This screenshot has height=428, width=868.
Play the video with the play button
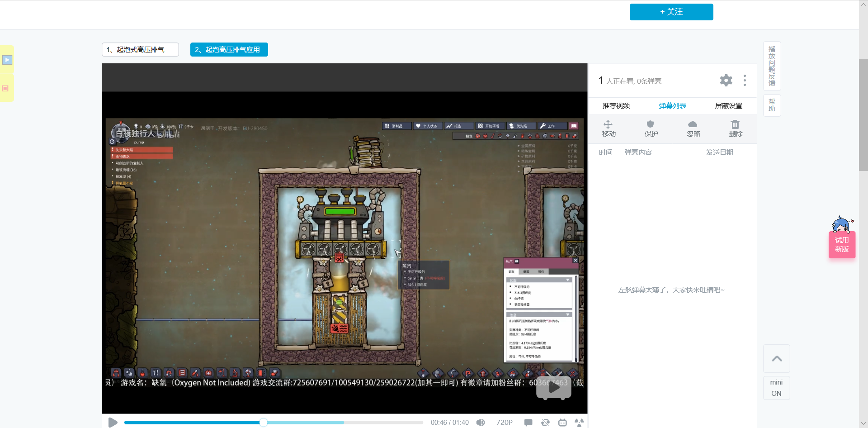pos(113,423)
